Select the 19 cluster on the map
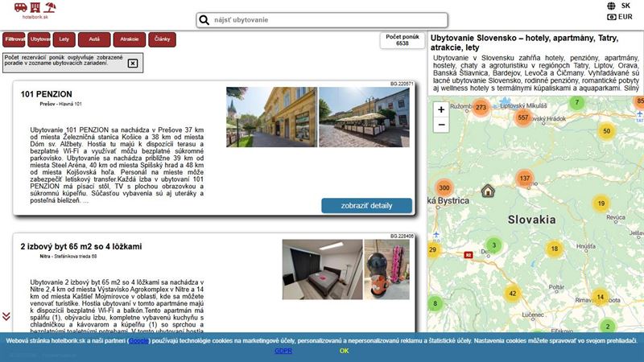Viewport: 644px width, 362px height. tap(601, 204)
